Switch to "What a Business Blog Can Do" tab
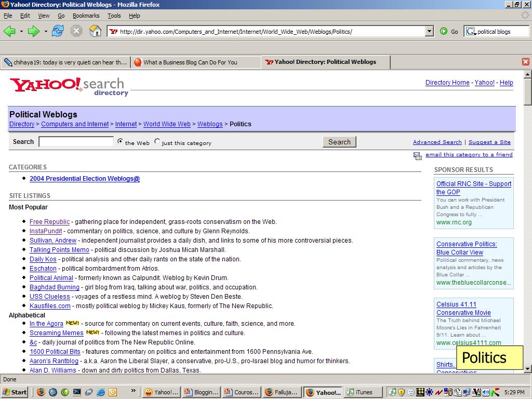This screenshot has height=399, width=532. tap(196, 62)
